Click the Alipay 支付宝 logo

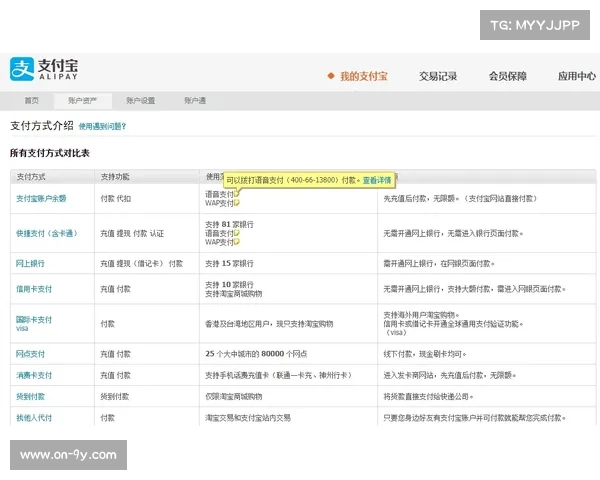pyautogui.click(x=44, y=69)
